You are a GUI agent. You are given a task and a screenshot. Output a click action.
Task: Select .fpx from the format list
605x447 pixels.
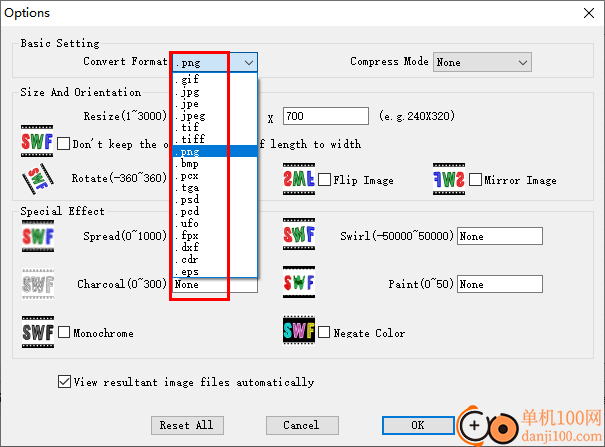(215, 235)
